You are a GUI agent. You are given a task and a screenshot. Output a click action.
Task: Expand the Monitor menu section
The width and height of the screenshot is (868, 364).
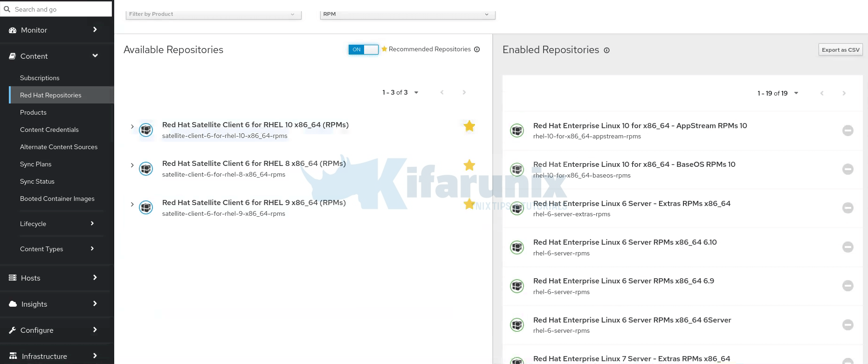coord(95,29)
